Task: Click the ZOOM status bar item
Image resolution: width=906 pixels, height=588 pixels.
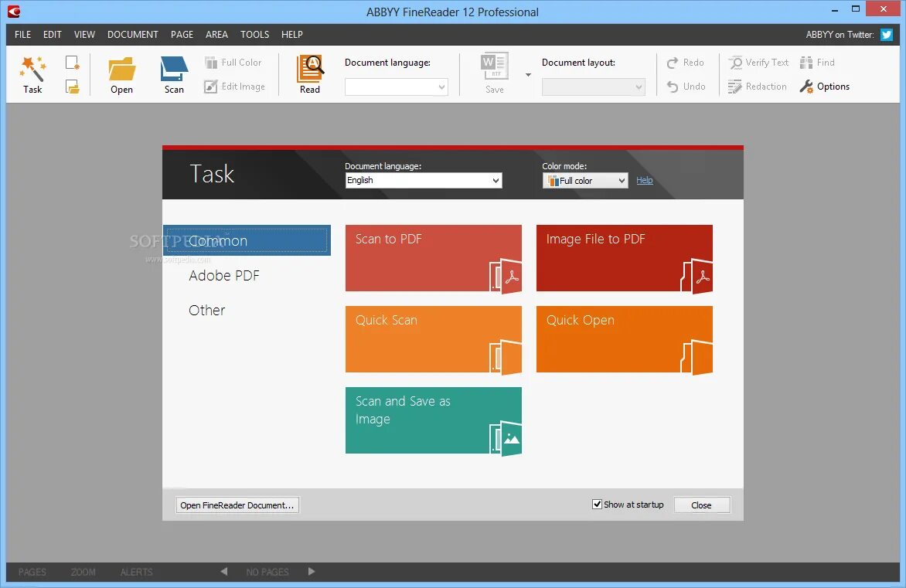Action: 83,572
